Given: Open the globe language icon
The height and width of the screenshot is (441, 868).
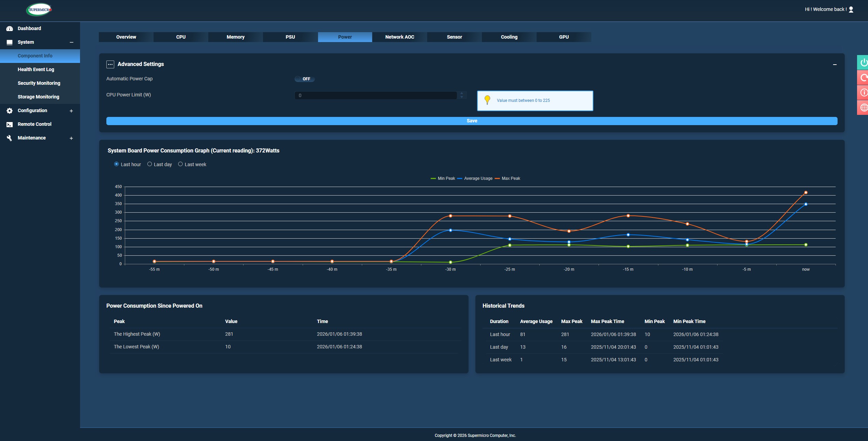Looking at the screenshot, I should (863, 107).
